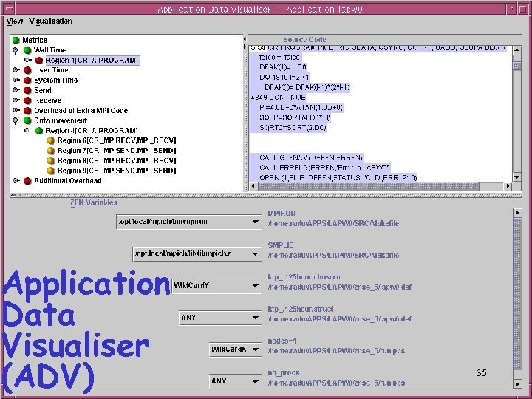Click green Region 4 icon under Data movement
This screenshot has width=532, height=399.
pyautogui.click(x=39, y=131)
